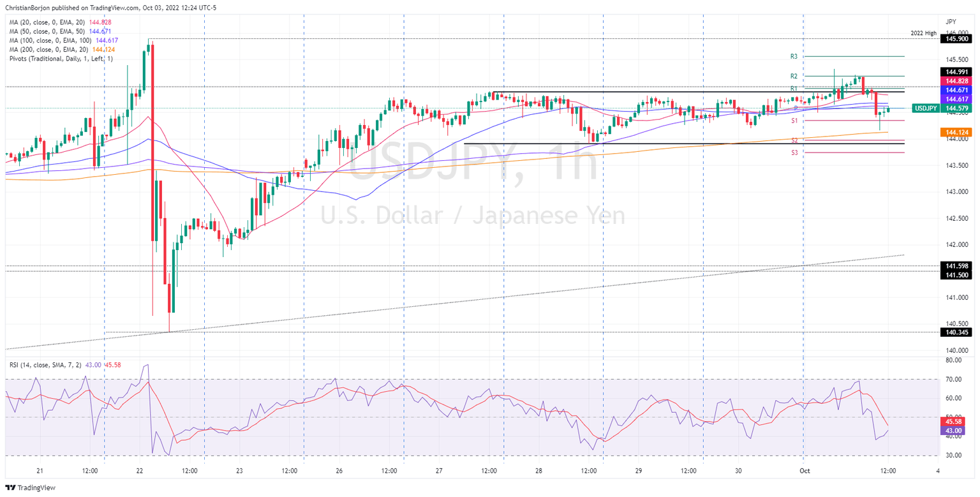Click the Pivots (Traditional, Daily, 1, Left: 1) legend
The width and height of the screenshot is (980, 497).
pos(61,59)
